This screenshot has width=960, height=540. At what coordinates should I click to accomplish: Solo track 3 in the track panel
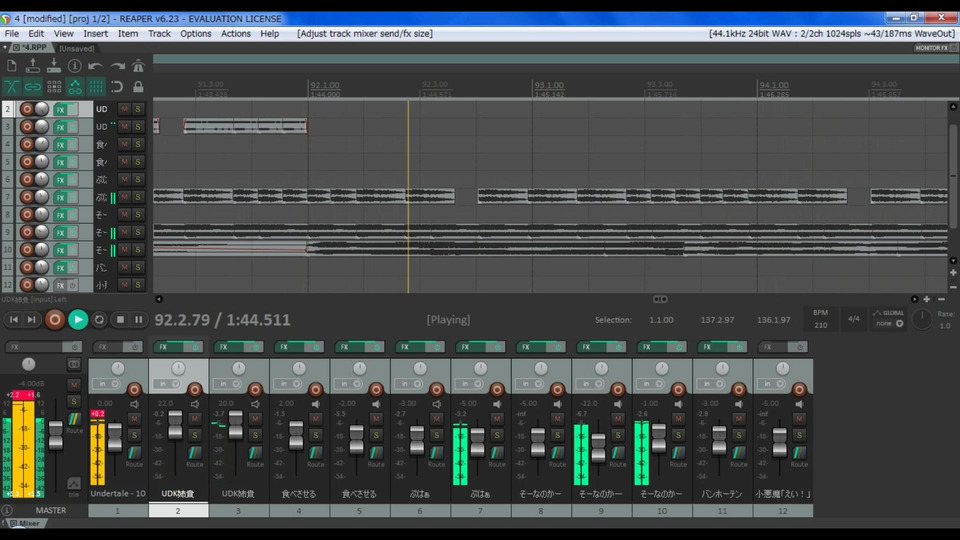click(138, 127)
